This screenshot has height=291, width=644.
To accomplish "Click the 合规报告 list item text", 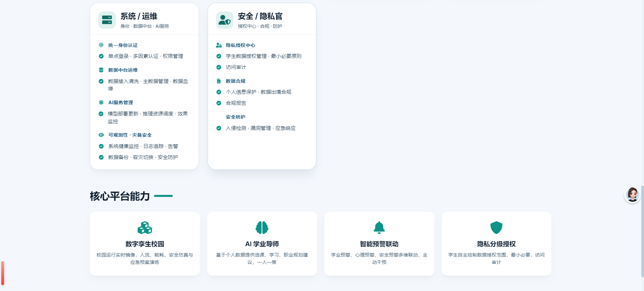I will click(236, 103).
